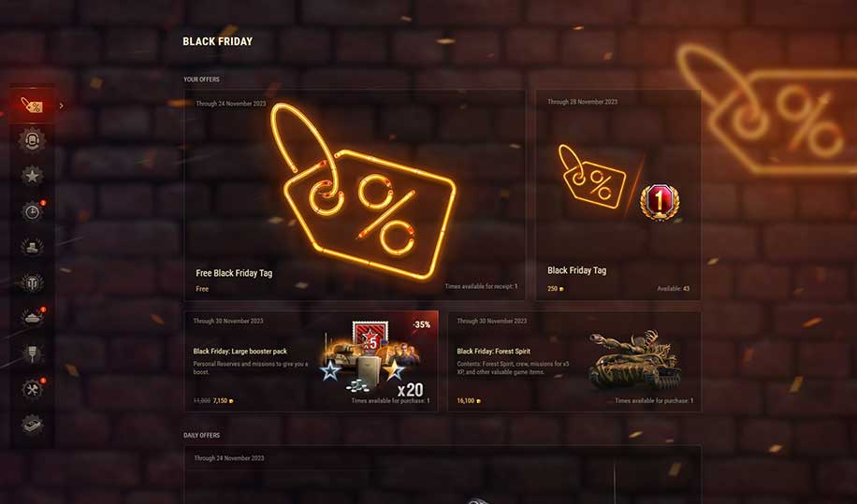Open the paint brush customization section
Viewport: 857px width, 504px height.
(32, 353)
